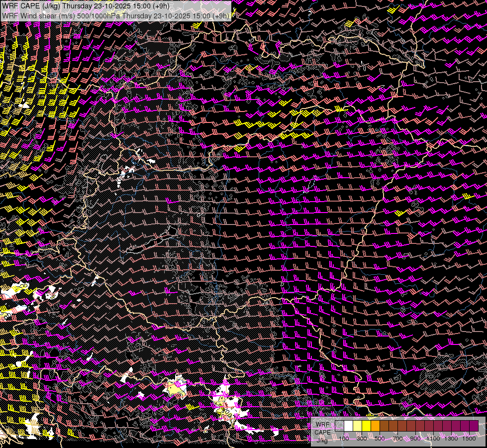This screenshot has width=487, height=448.
Task: Click the 900 legend tick label
Action: [415, 439]
